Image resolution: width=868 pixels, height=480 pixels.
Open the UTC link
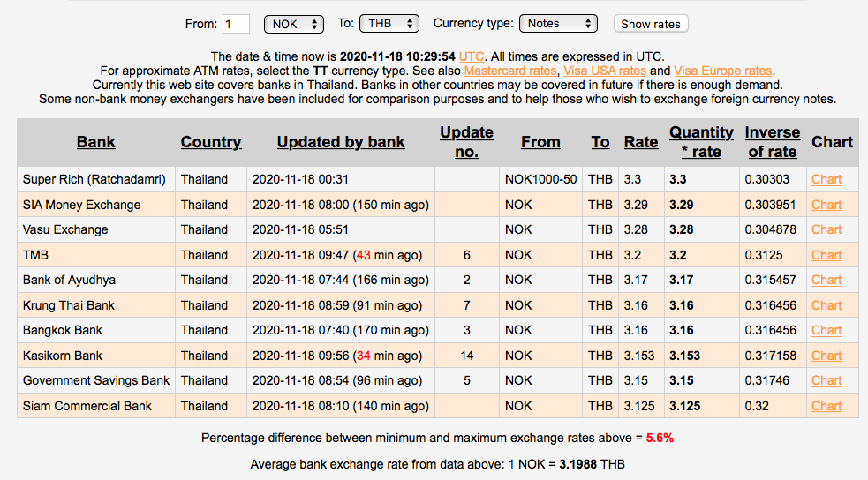point(472,56)
